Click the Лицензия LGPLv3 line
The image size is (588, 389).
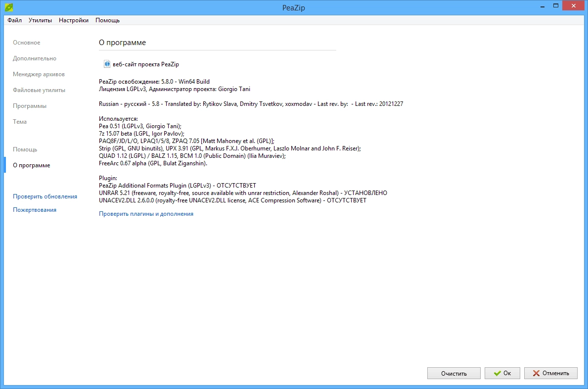pyautogui.click(x=175, y=89)
